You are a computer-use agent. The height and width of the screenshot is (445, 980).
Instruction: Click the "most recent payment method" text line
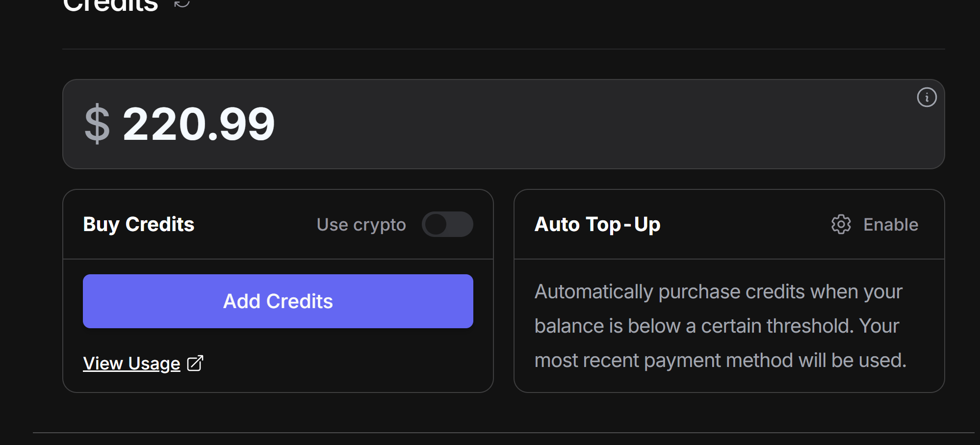pyautogui.click(x=720, y=361)
